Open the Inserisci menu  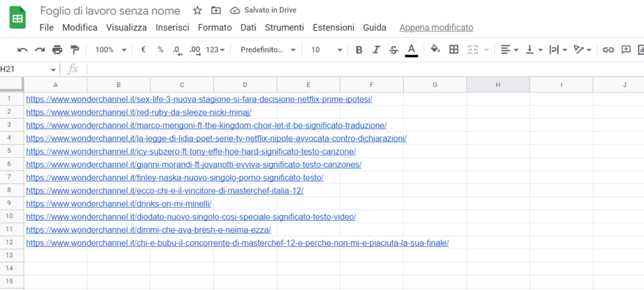tap(172, 28)
